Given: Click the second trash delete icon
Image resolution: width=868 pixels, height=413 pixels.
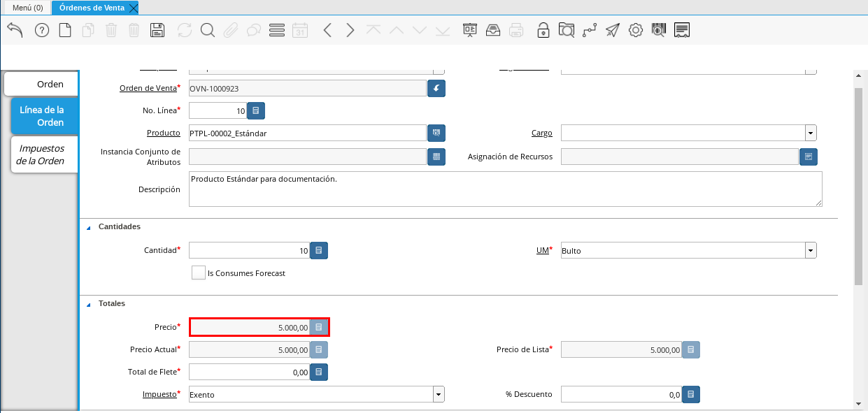Looking at the screenshot, I should [134, 30].
